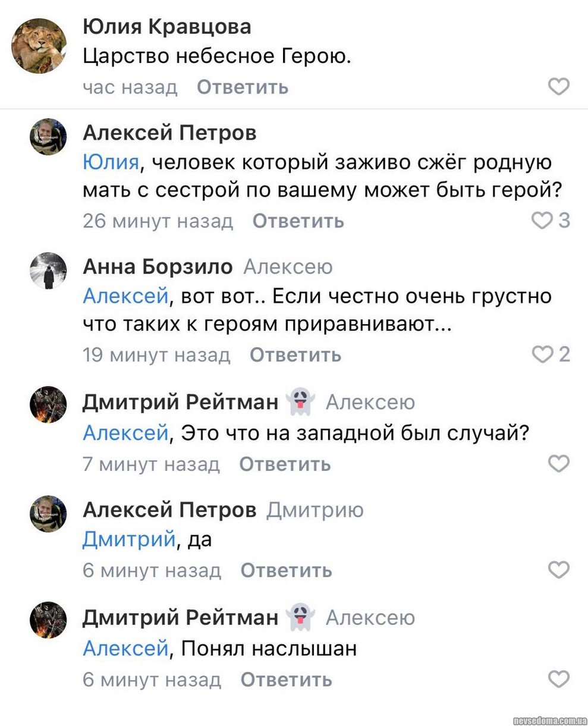The image size is (588, 726).
Task: Open Юлия Кравцова's lion avatar
Action: coord(39,46)
